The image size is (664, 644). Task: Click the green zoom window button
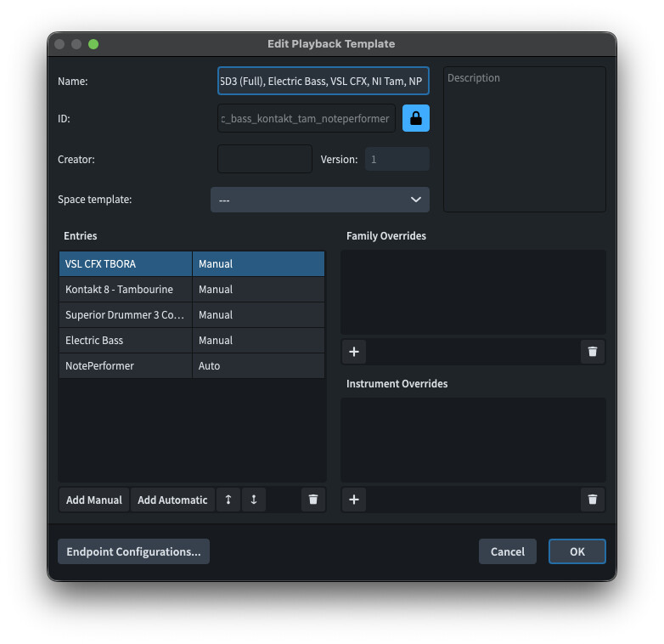[x=93, y=44]
